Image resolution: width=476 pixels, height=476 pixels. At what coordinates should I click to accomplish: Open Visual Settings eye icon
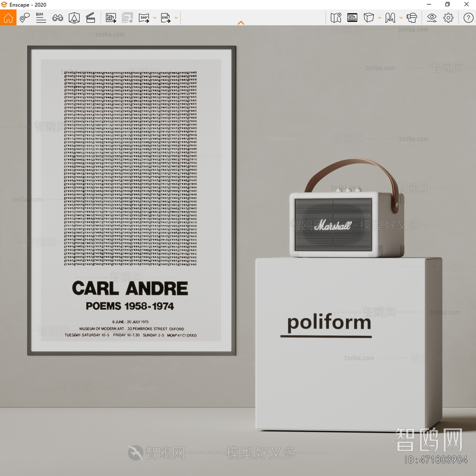[432, 18]
